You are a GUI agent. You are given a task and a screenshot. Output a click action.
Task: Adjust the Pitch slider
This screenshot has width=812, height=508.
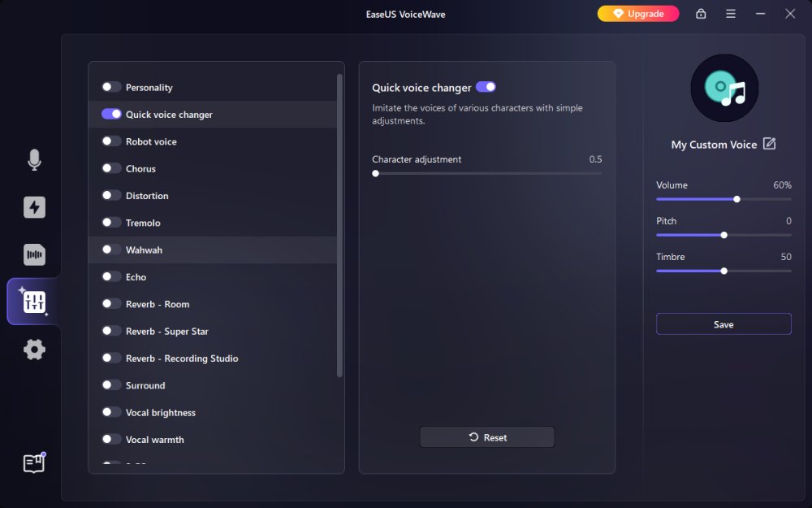(x=723, y=236)
